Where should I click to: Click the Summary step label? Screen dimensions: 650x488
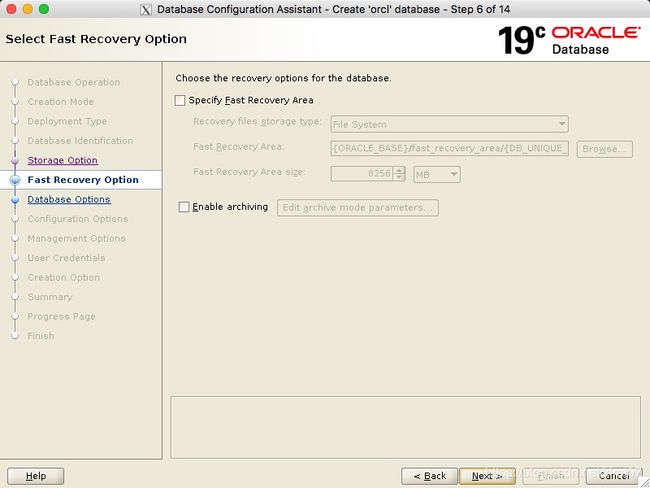click(x=50, y=297)
